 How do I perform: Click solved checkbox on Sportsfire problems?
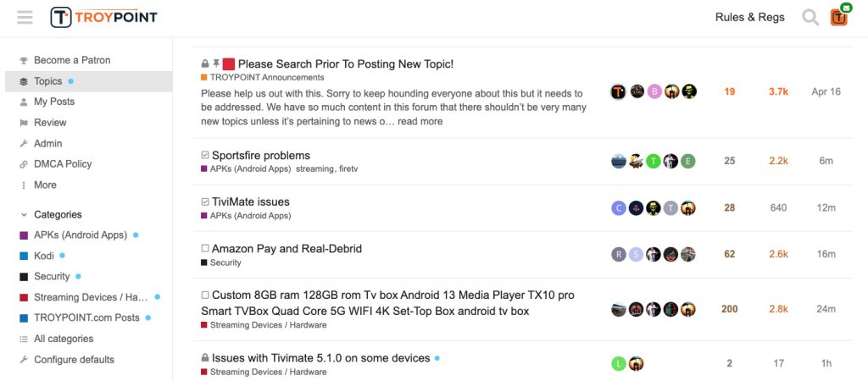point(205,156)
